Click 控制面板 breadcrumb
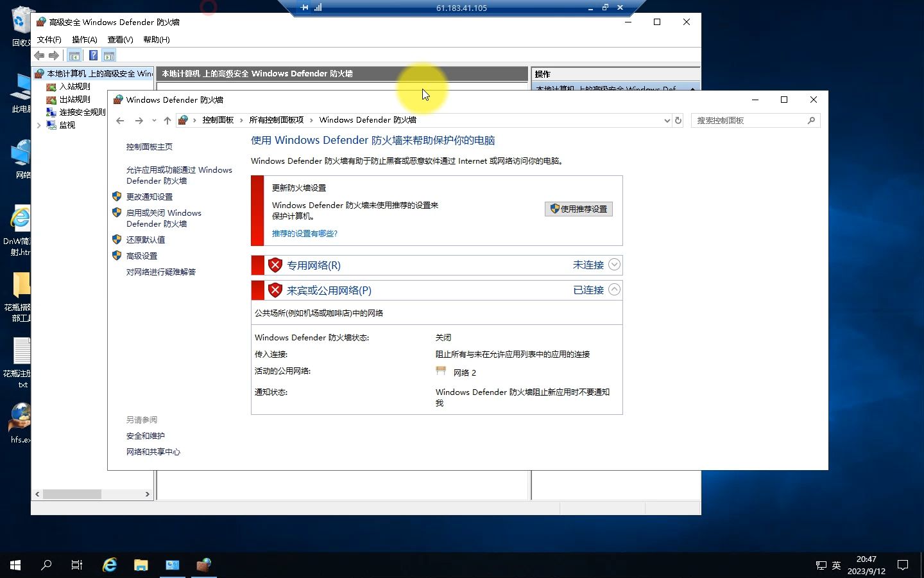 (218, 120)
